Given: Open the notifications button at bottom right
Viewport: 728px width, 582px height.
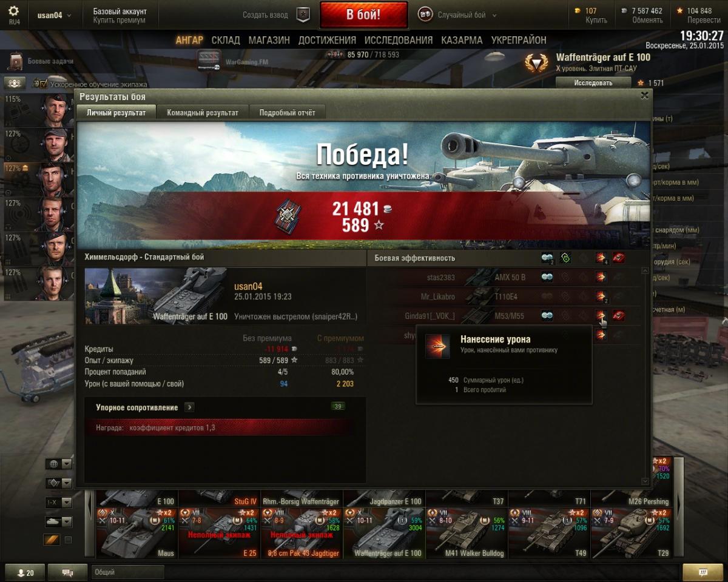Looking at the screenshot, I should coord(703,572).
